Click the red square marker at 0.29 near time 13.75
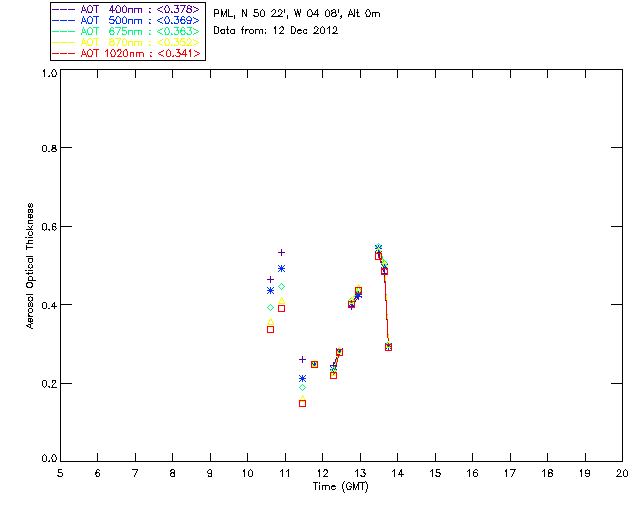 (388, 347)
